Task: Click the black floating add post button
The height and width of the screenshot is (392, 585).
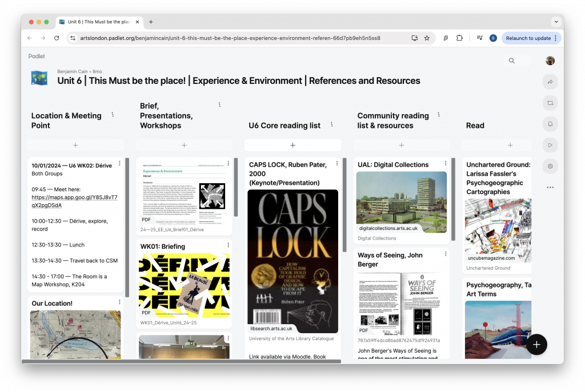Action: 536,345
